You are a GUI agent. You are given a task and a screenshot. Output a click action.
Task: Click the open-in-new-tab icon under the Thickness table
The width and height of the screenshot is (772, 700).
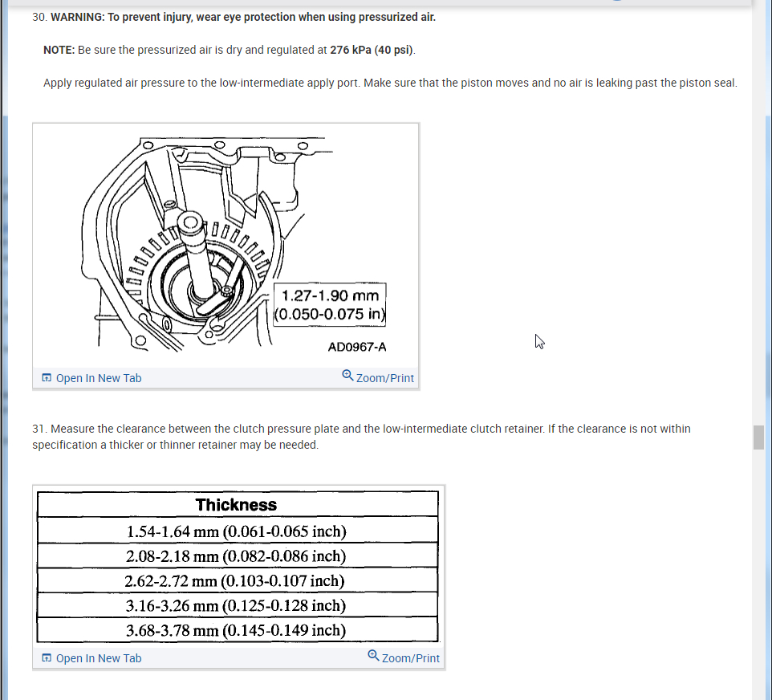point(47,658)
